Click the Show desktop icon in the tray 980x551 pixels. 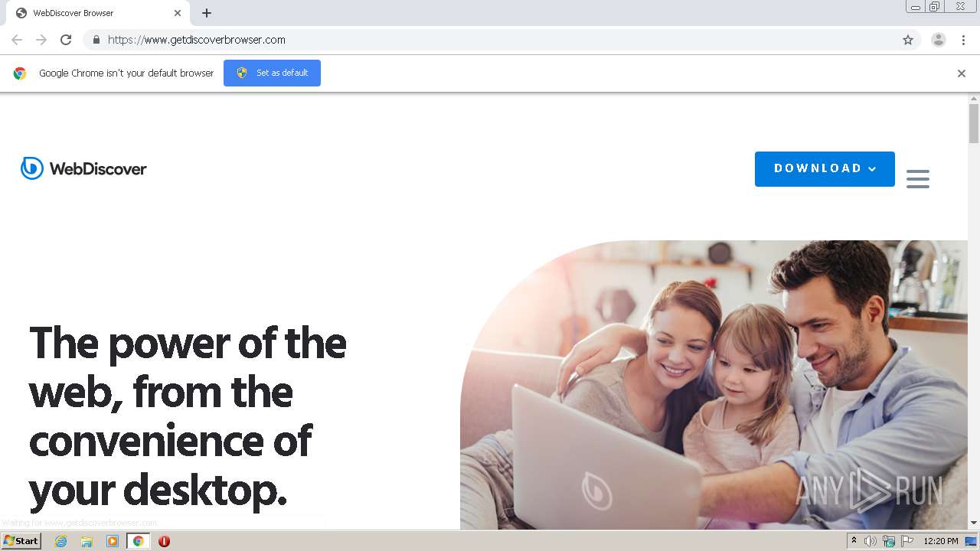pyautogui.click(x=972, y=541)
